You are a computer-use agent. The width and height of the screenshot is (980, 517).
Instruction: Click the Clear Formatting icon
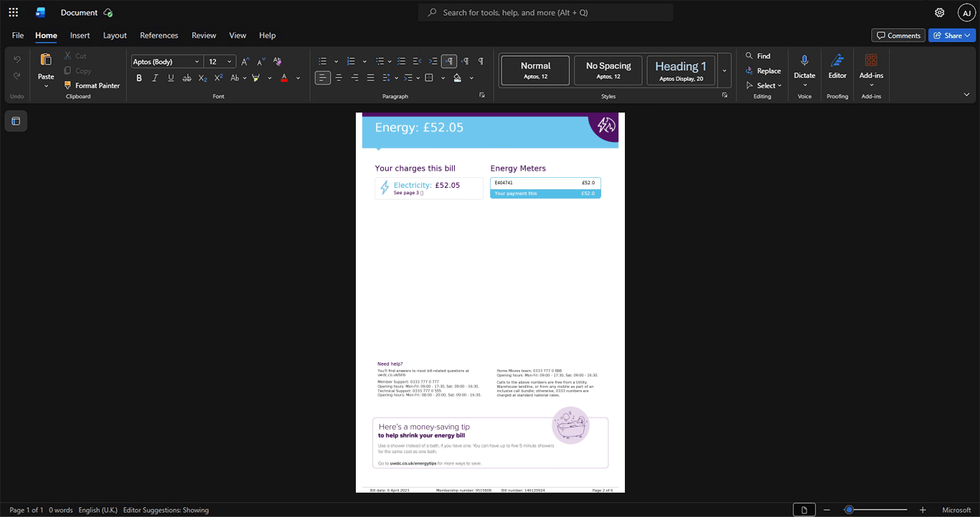[x=278, y=62]
